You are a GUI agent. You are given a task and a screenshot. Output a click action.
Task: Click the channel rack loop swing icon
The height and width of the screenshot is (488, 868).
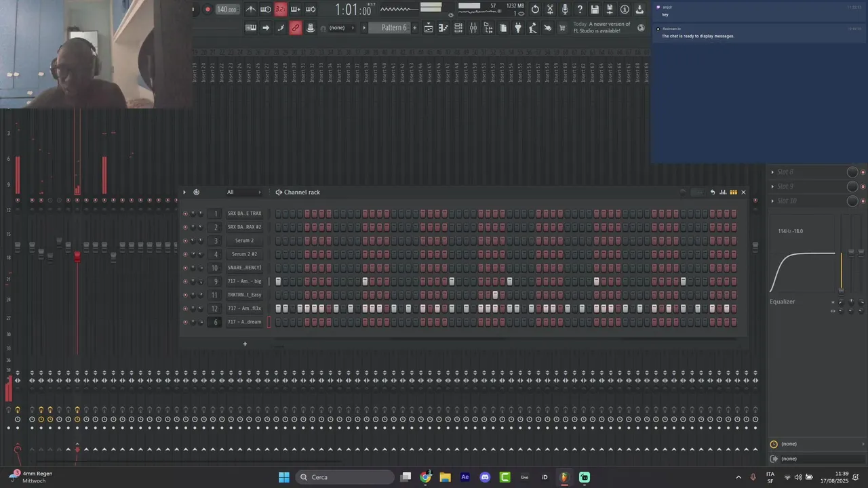click(x=196, y=192)
